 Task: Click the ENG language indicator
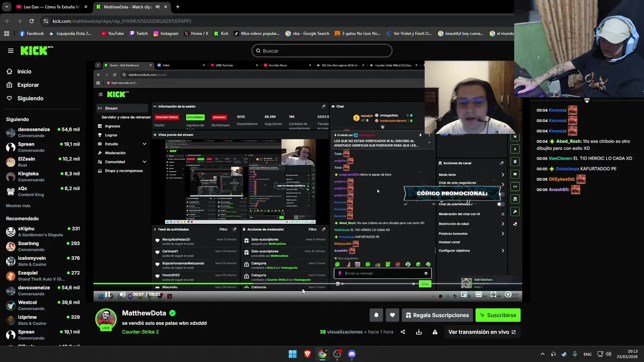588,354
